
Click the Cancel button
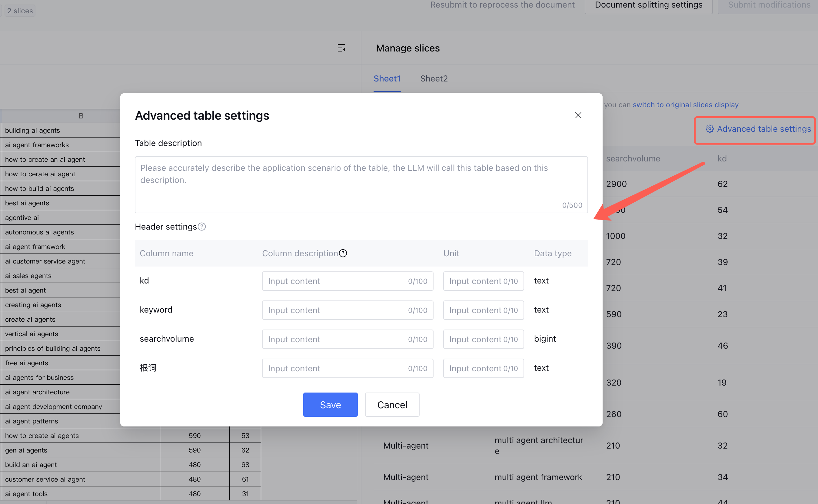pyautogui.click(x=392, y=404)
